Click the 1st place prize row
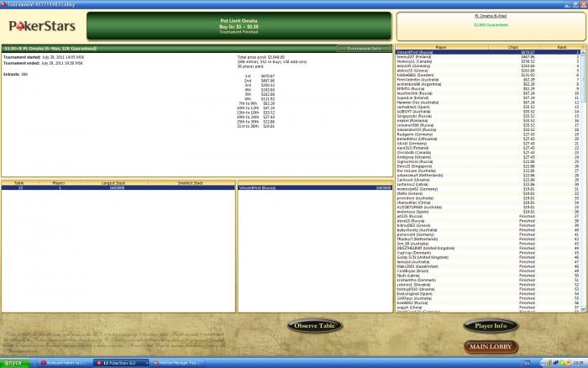 (260, 76)
